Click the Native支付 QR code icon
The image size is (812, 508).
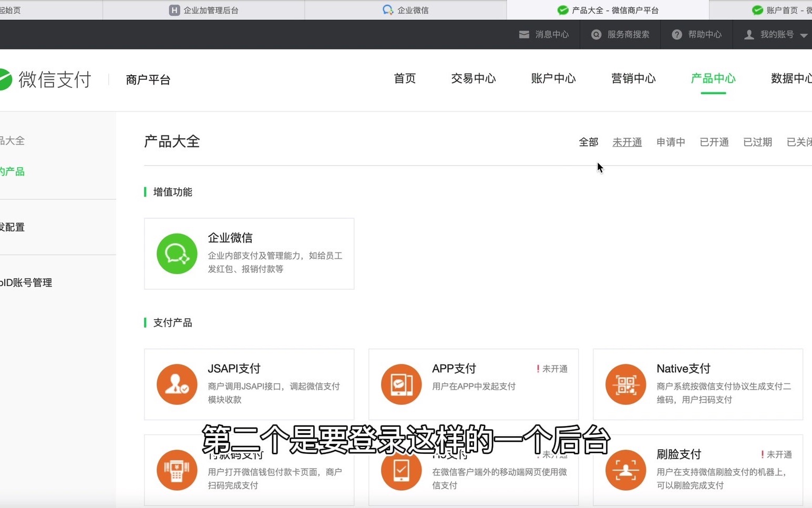click(x=625, y=384)
